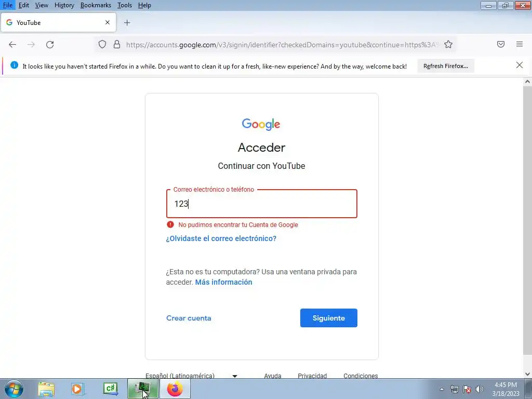Viewport: 532px width, 399px height.
Task: Open Action Center flag tray icon
Action: click(x=467, y=389)
